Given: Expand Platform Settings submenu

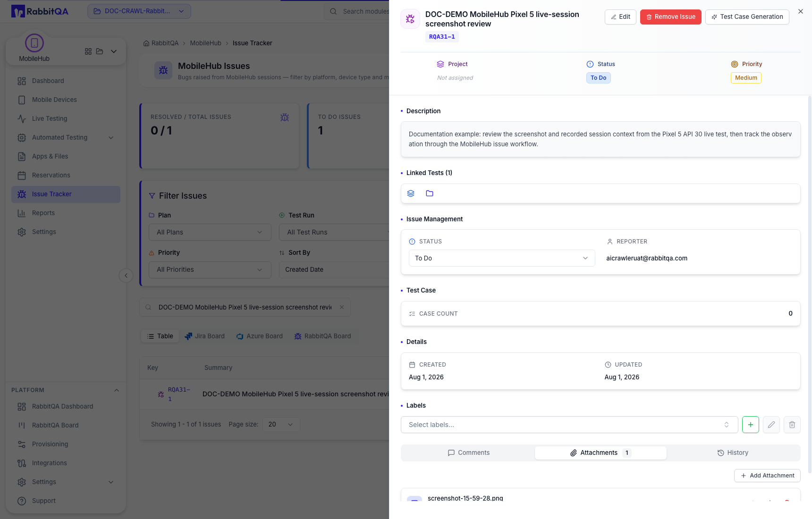Looking at the screenshot, I should tap(66, 482).
